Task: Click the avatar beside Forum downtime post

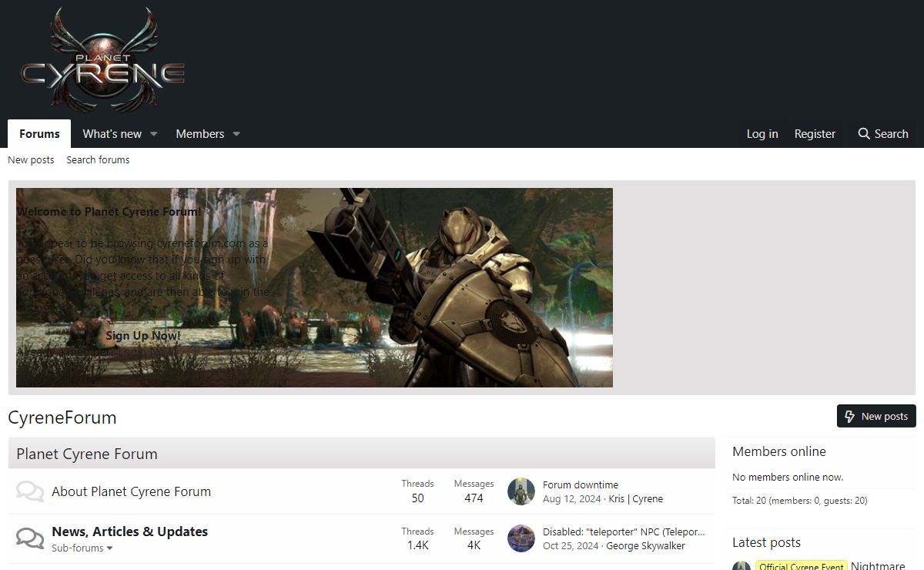Action: pos(521,491)
